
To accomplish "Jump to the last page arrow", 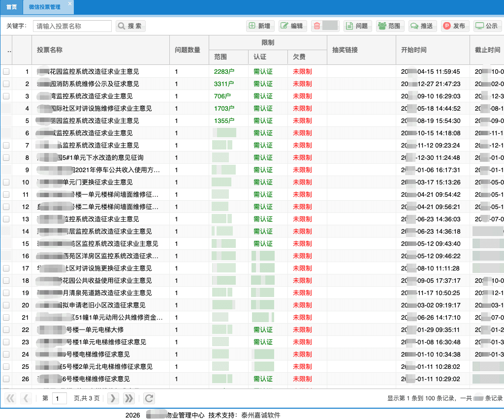I will click(129, 398).
